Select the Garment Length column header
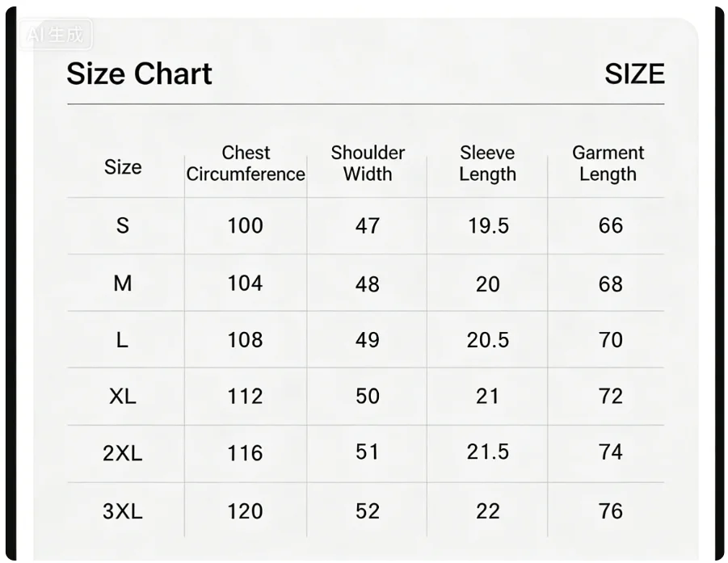This screenshot has width=728, height=563. point(608,163)
